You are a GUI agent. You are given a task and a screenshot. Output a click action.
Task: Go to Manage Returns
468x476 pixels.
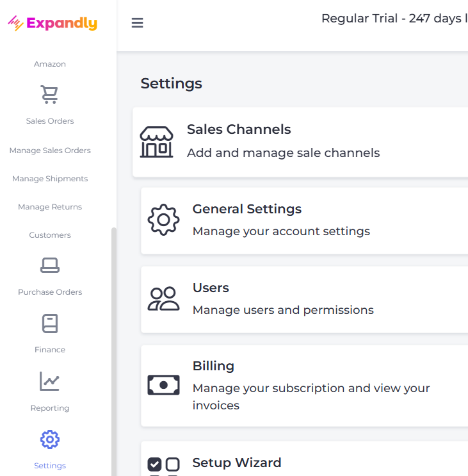tap(50, 207)
